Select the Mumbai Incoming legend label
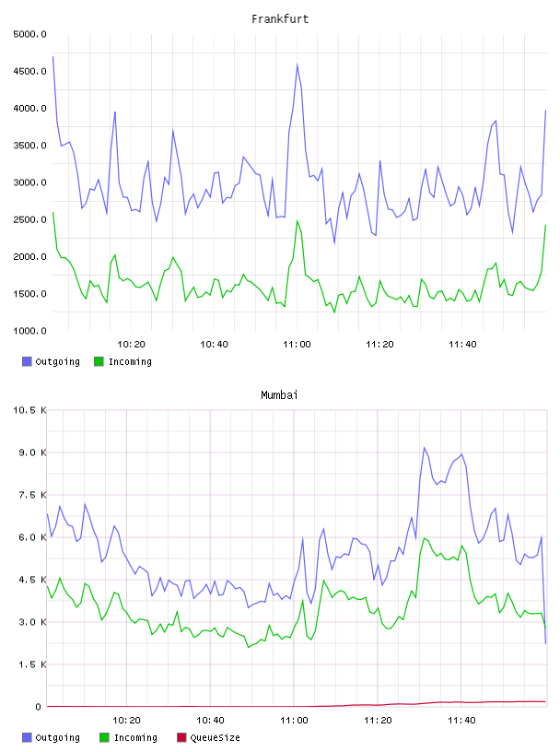Image resolution: width=560 pixels, height=752 pixels. tap(135, 737)
